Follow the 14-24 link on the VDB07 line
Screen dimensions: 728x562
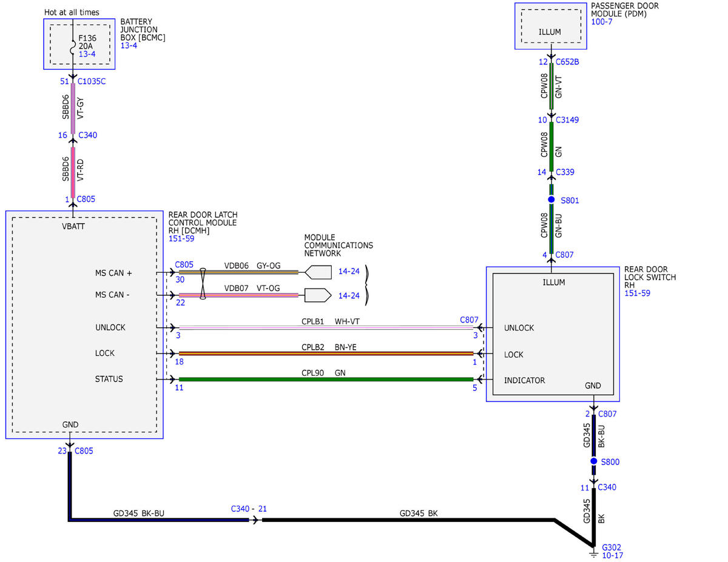click(x=349, y=295)
